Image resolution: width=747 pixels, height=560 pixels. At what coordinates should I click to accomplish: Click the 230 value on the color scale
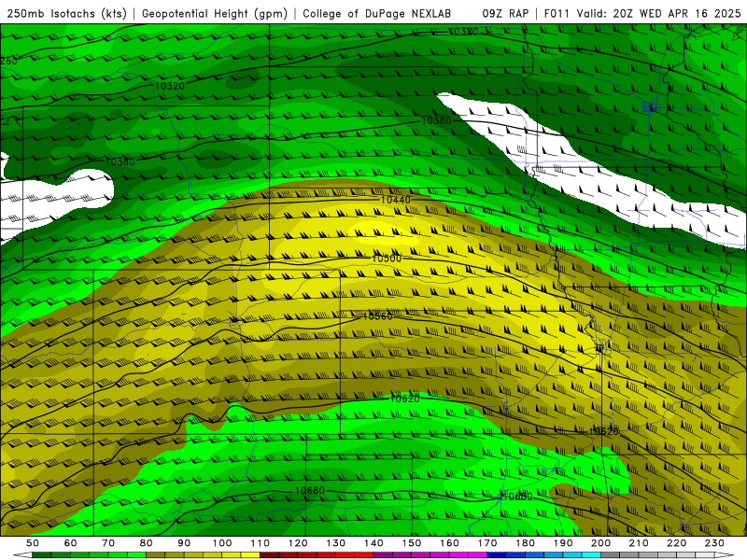pos(715,543)
